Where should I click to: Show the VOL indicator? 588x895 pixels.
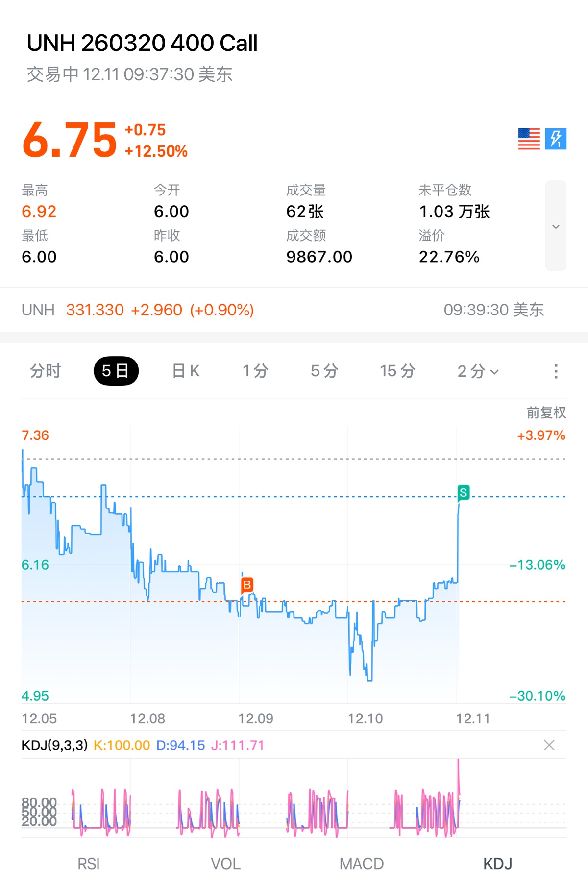coord(225,864)
